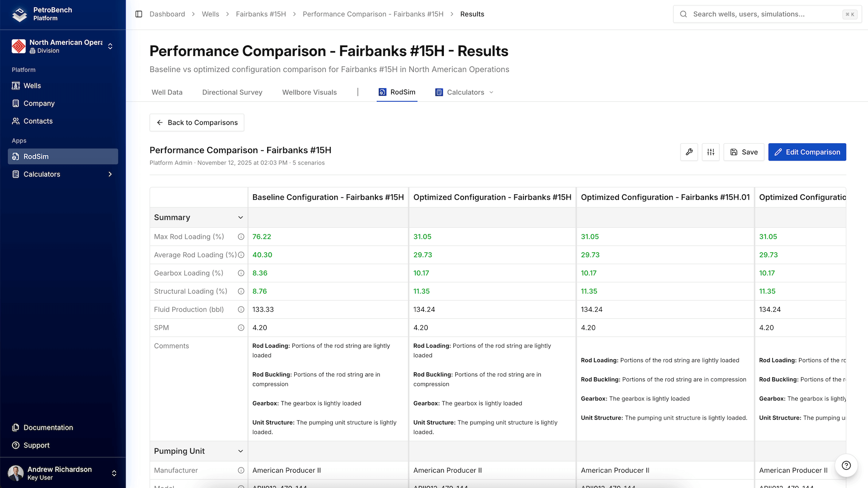Open the Company section from the sidebar icon
Screen dimensions: 868x488
coord(15,103)
